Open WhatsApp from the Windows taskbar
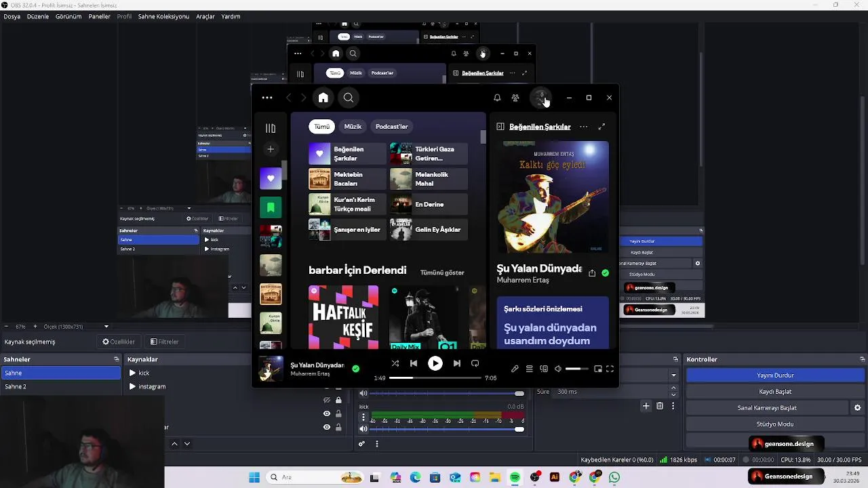 click(614, 477)
